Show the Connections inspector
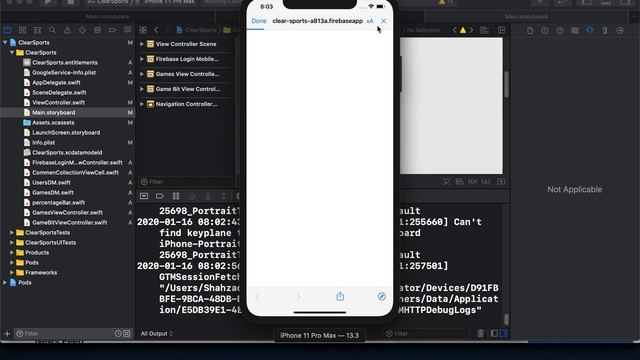This screenshot has width=640, height=360. (620, 30)
